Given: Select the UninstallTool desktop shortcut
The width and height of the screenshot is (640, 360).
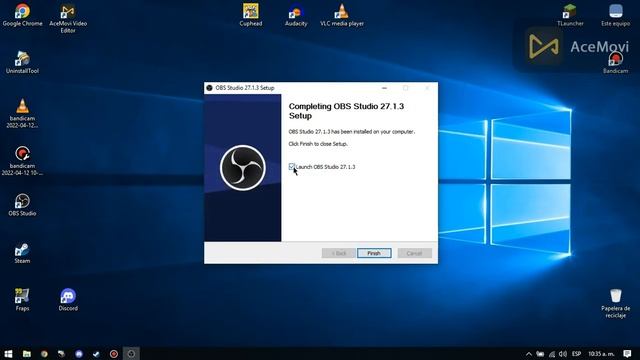Looking at the screenshot, I should [22, 63].
